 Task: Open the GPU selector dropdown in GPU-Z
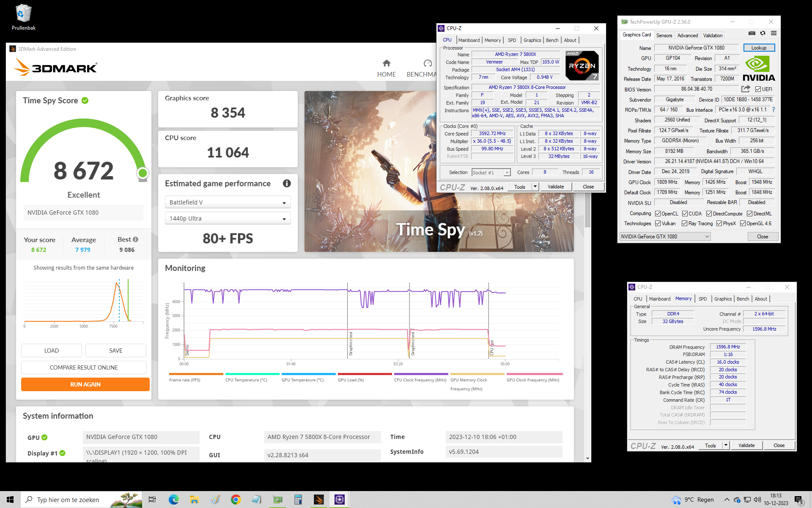point(664,237)
